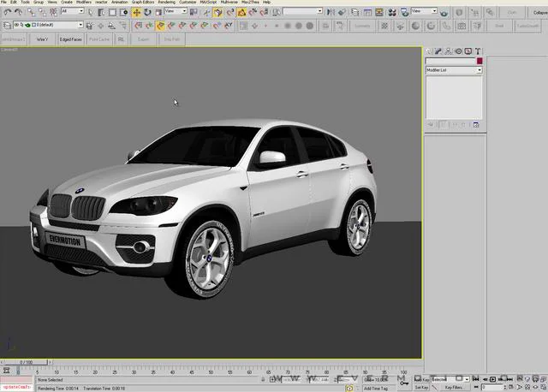Open the Animation menu
Screen dimensions: 548x392
tap(120, 2)
